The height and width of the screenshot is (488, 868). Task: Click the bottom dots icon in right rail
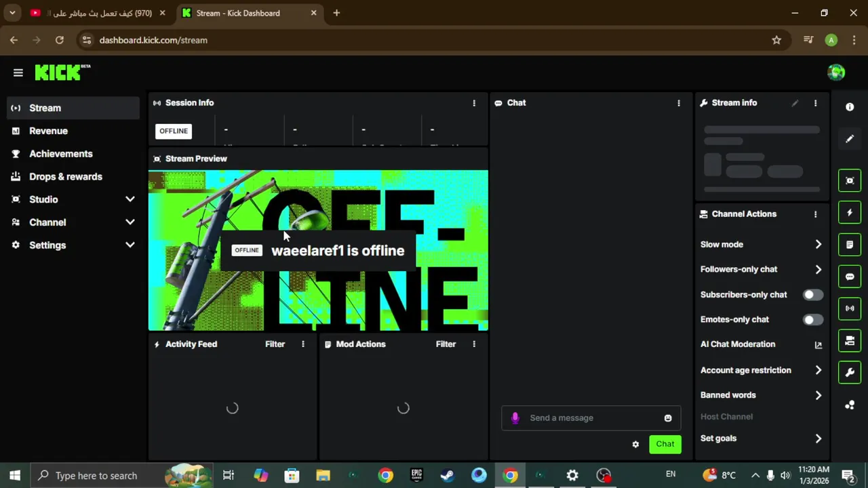coord(850,405)
